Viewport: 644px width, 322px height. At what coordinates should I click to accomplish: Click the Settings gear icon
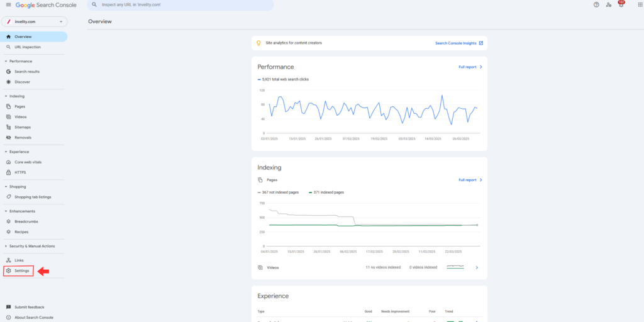coord(9,270)
